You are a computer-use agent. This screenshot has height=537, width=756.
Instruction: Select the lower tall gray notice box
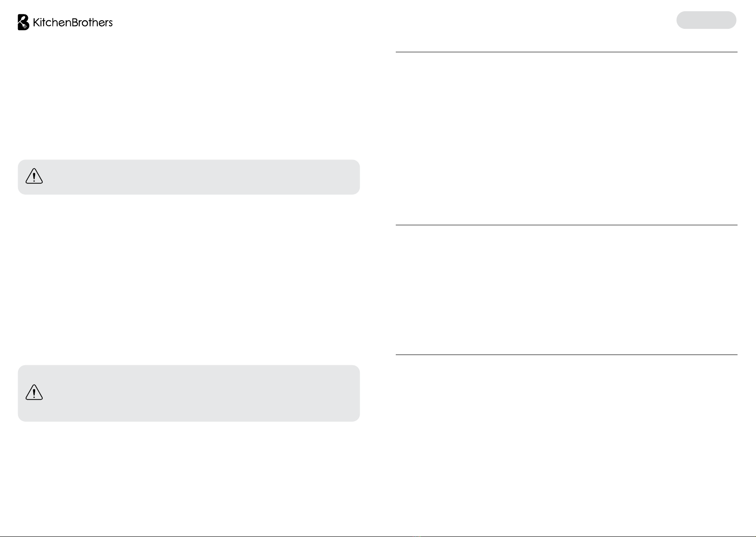pyautogui.click(x=189, y=393)
